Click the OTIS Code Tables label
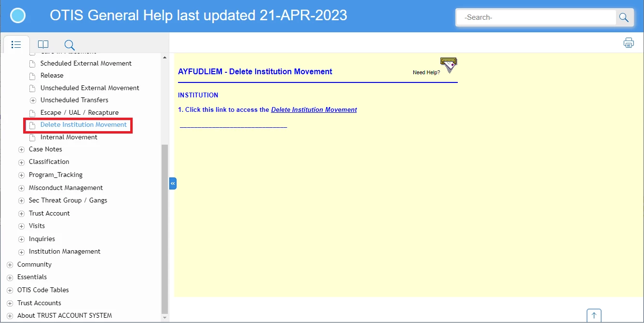This screenshot has height=324, width=644. [43, 290]
